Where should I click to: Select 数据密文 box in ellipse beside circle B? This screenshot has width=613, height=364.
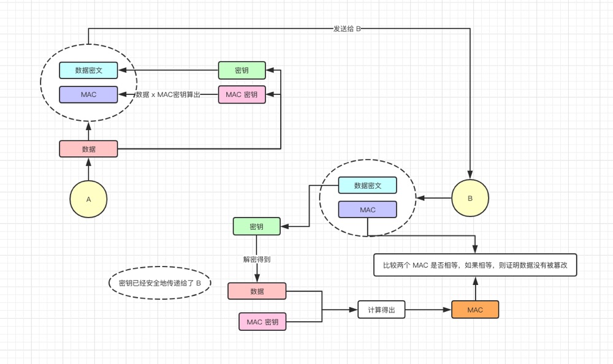coord(367,185)
